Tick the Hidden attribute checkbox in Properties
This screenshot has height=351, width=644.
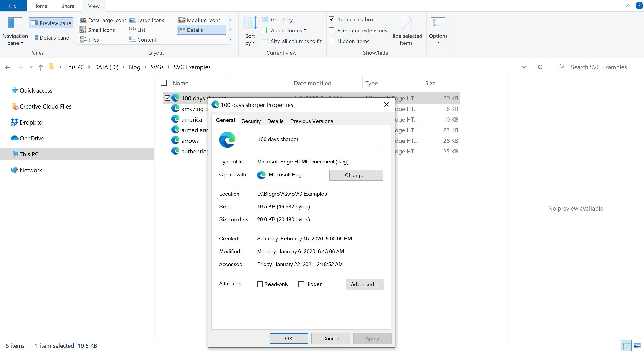[301, 284]
